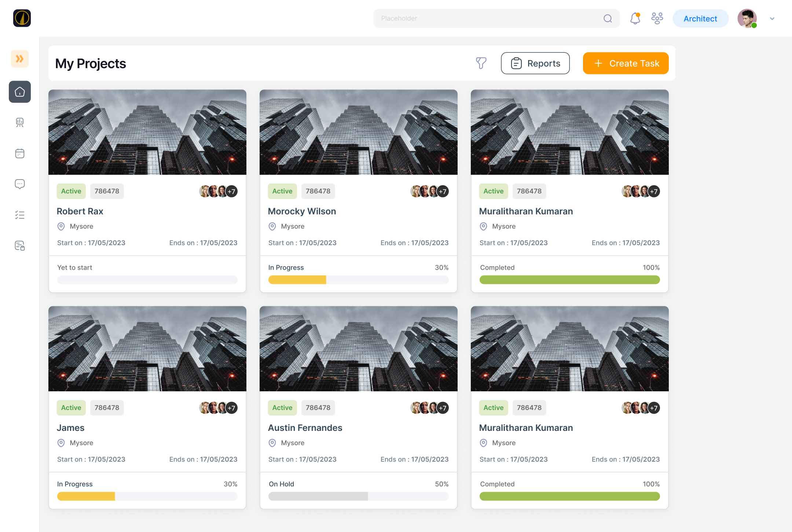Open the task checklist sidebar icon
This screenshot has height=532, width=792.
coord(20,215)
